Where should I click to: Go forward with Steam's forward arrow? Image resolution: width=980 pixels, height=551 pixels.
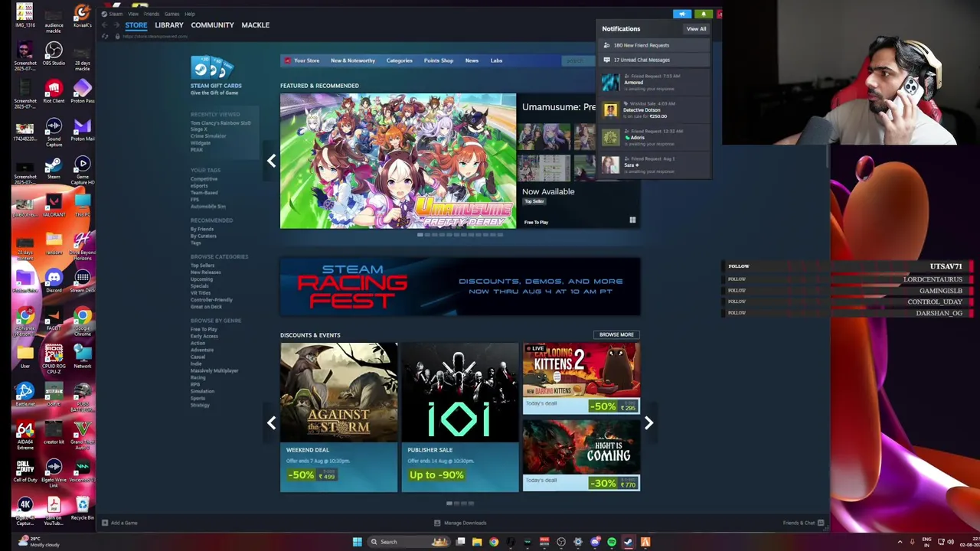(116, 25)
